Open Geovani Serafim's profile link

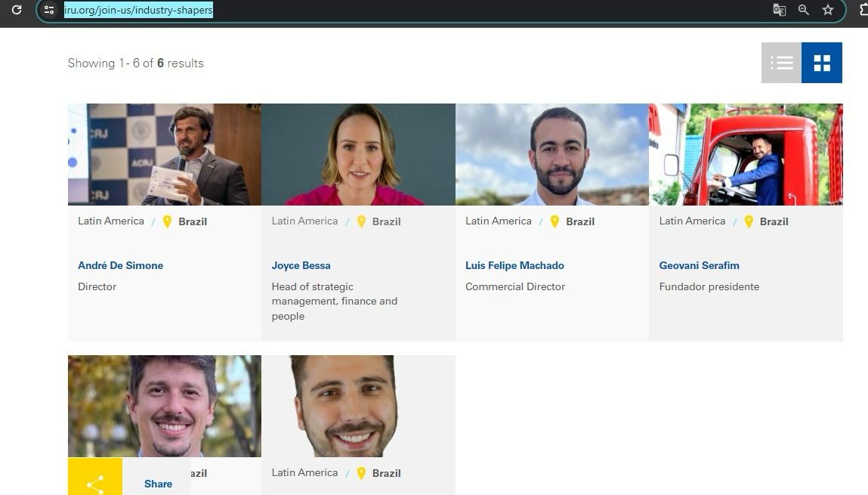(x=699, y=265)
